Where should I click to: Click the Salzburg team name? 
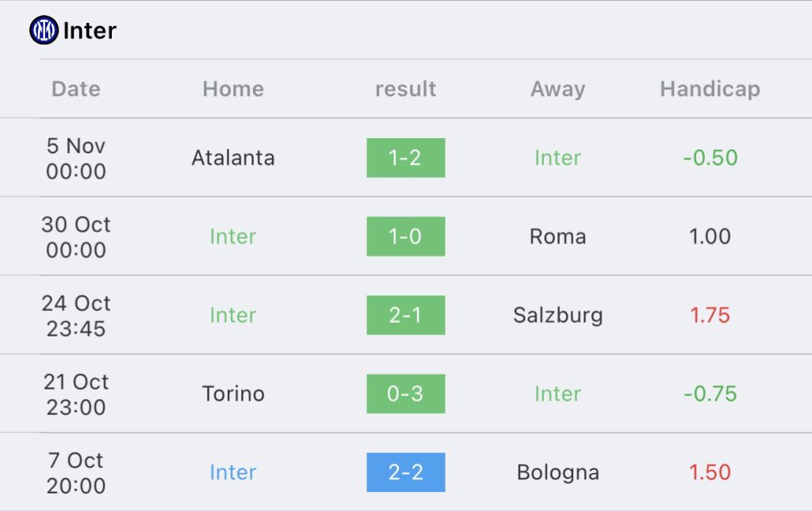[557, 315]
